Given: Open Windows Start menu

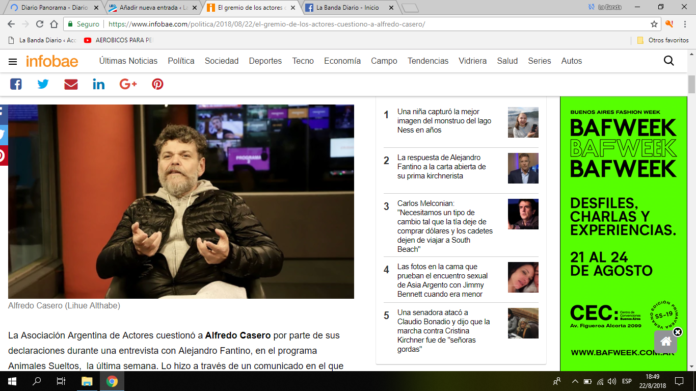Looking at the screenshot, I should pyautogui.click(x=12, y=381).
